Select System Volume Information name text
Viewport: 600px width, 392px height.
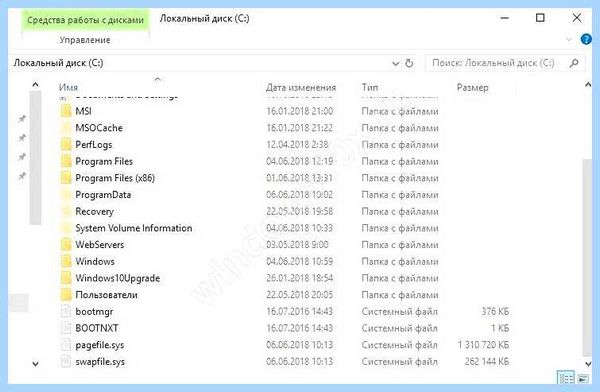point(134,228)
